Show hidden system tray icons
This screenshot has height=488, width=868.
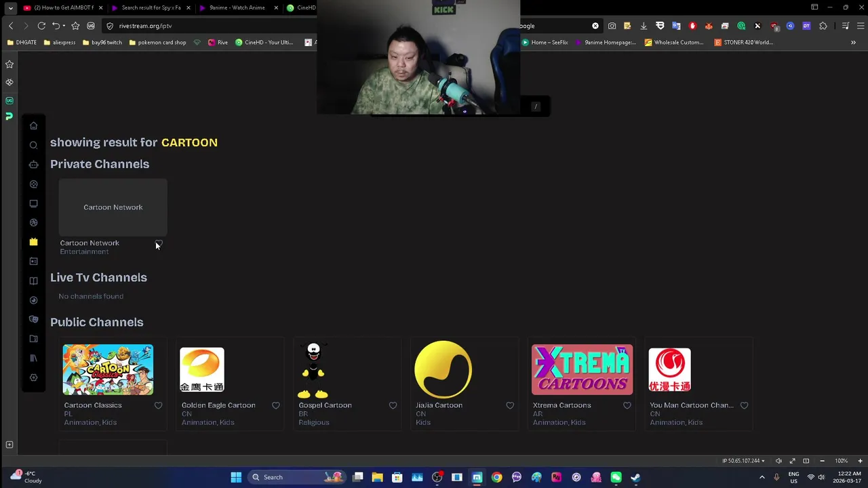762,477
